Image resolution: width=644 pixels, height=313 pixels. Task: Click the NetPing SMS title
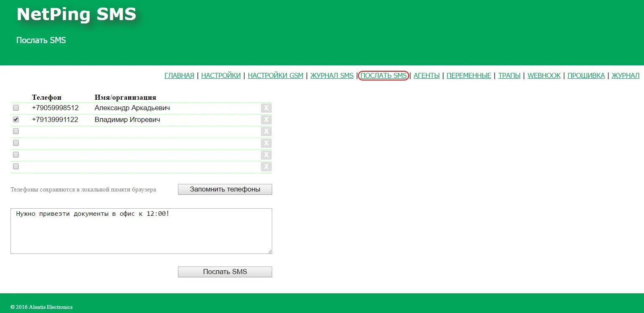pos(76,14)
